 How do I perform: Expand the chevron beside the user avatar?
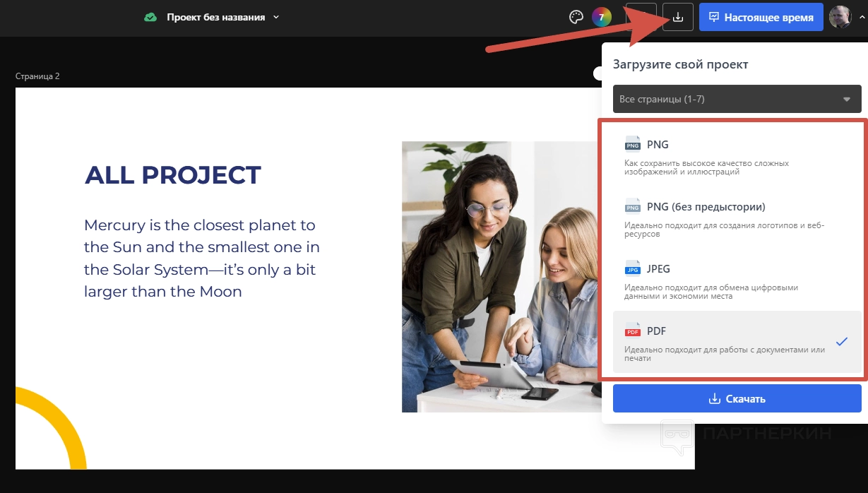862,17
